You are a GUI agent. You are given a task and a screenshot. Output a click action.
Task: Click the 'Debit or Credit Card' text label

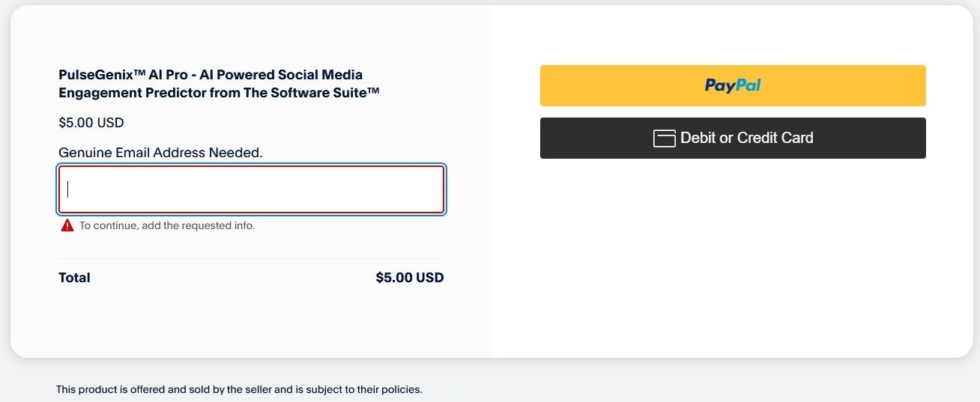[746, 138]
